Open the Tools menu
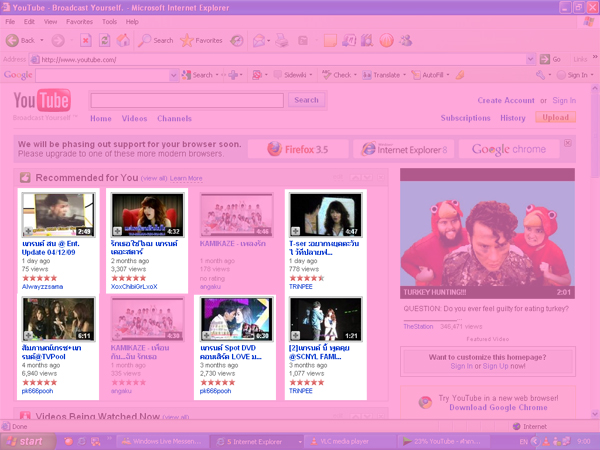 [109, 22]
